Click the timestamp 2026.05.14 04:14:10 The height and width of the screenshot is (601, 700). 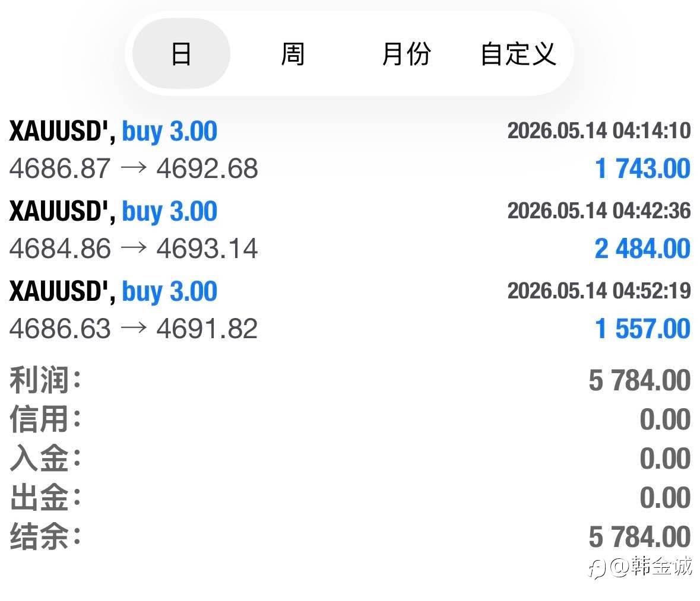(x=599, y=131)
